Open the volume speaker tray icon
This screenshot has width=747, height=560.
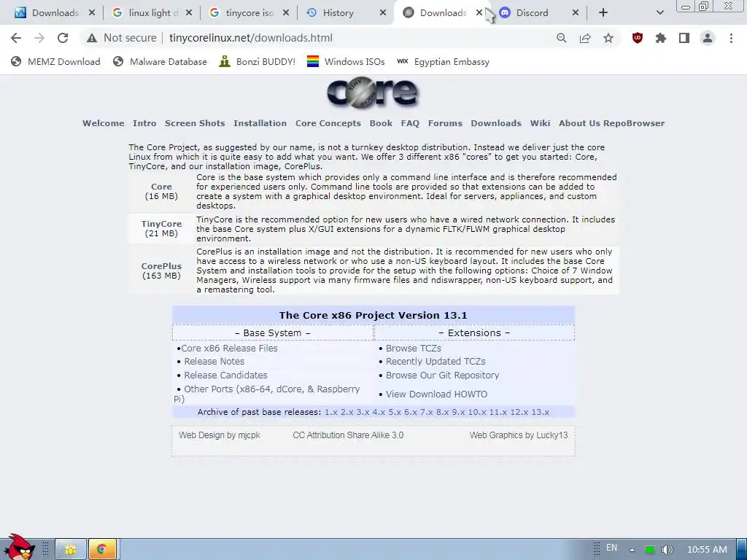(667, 550)
